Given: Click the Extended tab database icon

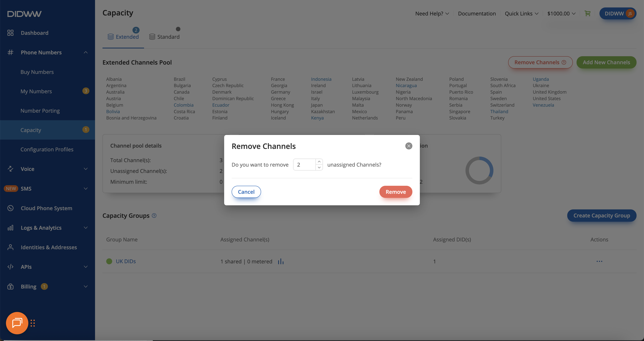Looking at the screenshot, I should click(x=111, y=37).
